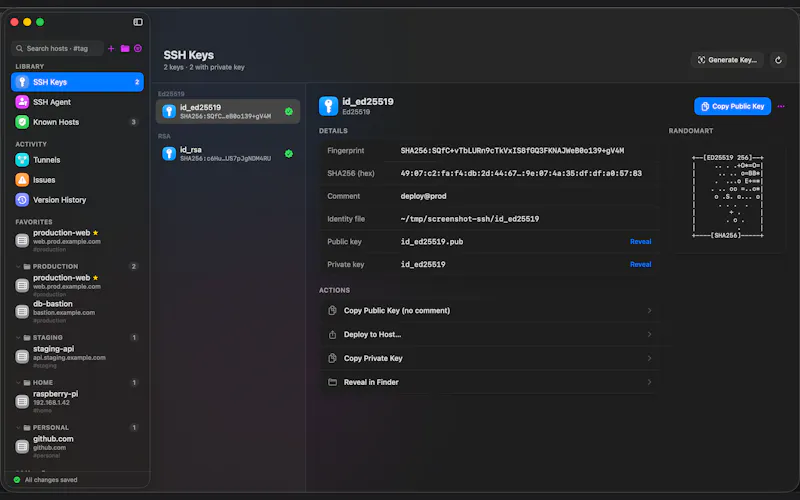The width and height of the screenshot is (800, 500).
Task: Reveal the public key id_ed25519.pub
Action: pyautogui.click(x=640, y=242)
